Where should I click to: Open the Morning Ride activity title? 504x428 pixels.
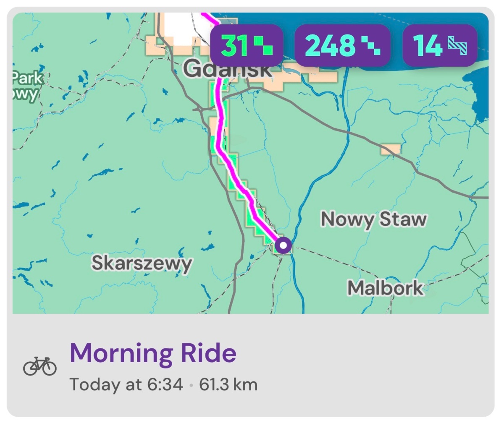[153, 353]
